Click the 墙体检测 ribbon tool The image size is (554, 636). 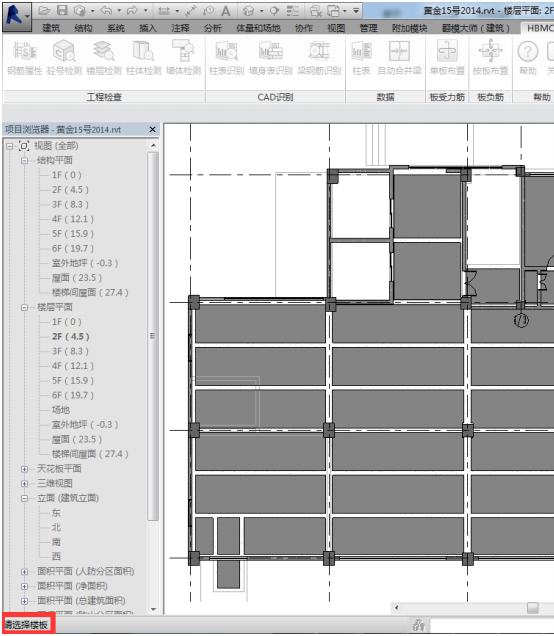pyautogui.click(x=183, y=58)
